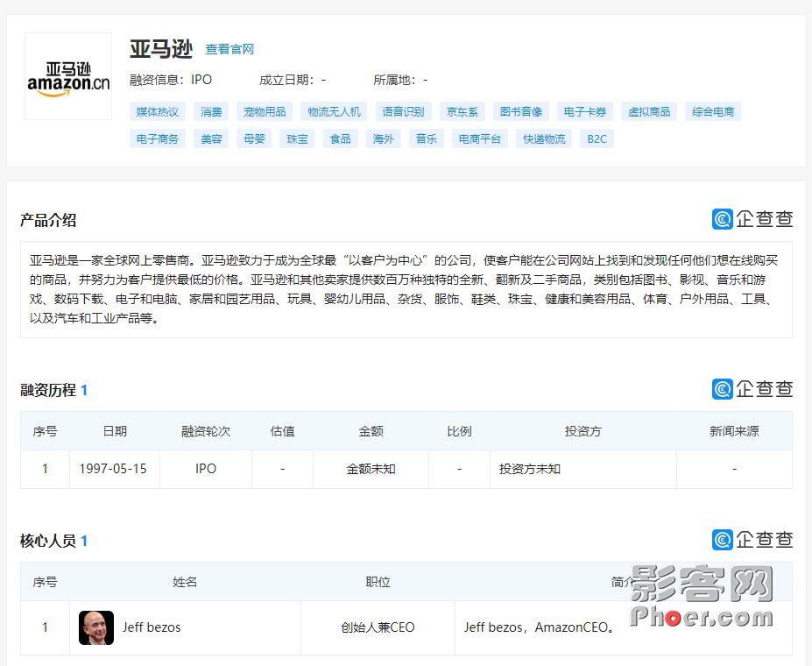Viewport: 812px width, 666px height.
Task: Select the 电子卡券 tag
Action: [x=585, y=111]
